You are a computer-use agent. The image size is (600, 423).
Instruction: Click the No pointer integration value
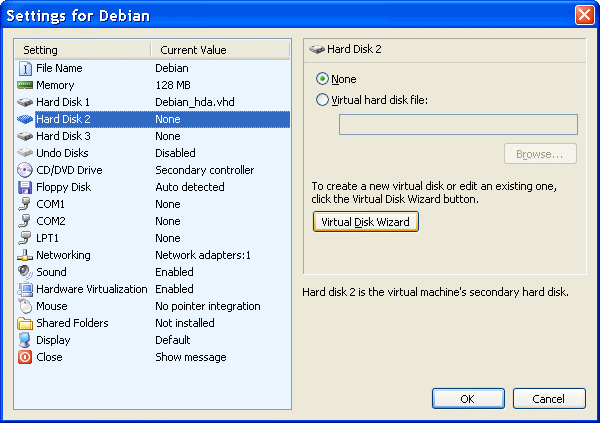point(208,306)
